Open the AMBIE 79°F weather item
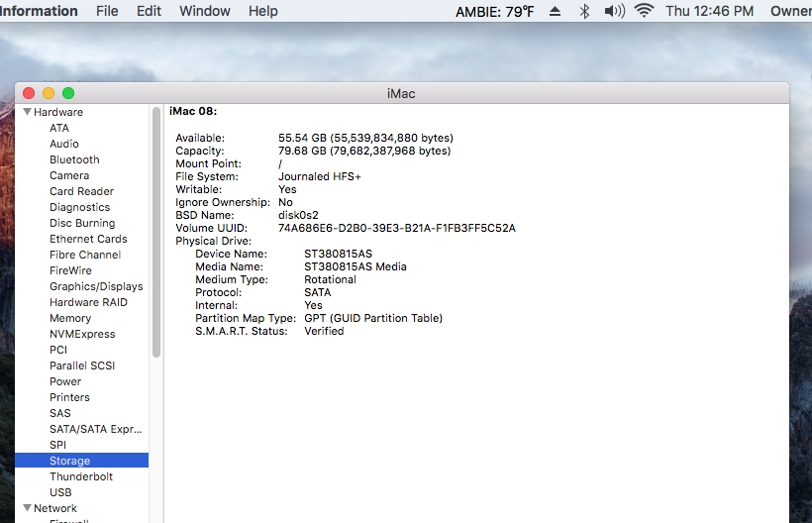The height and width of the screenshot is (523, 812). (494, 12)
